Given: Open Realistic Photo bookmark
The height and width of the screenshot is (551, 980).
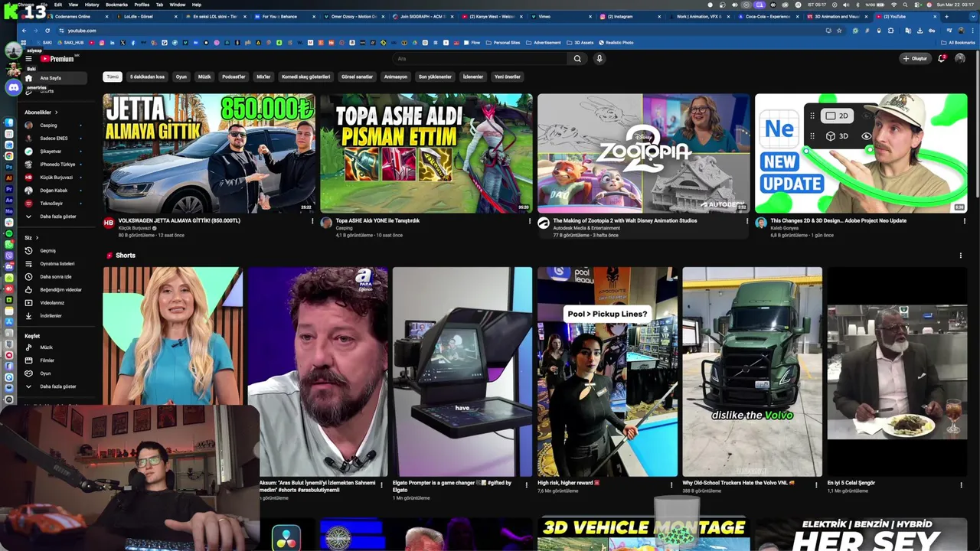Looking at the screenshot, I should pos(616,43).
